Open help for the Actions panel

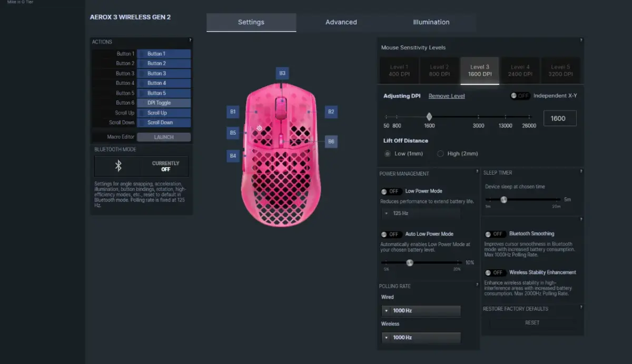[x=190, y=40]
